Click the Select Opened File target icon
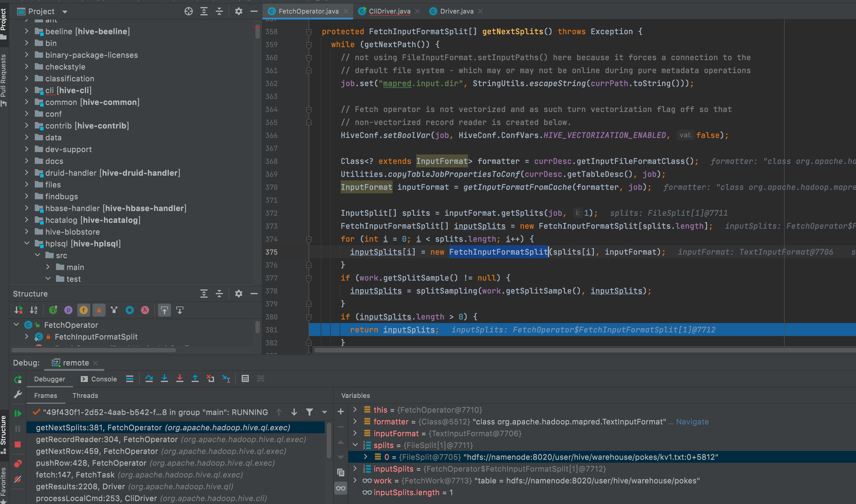Image resolution: width=856 pixels, height=504 pixels. (x=189, y=11)
